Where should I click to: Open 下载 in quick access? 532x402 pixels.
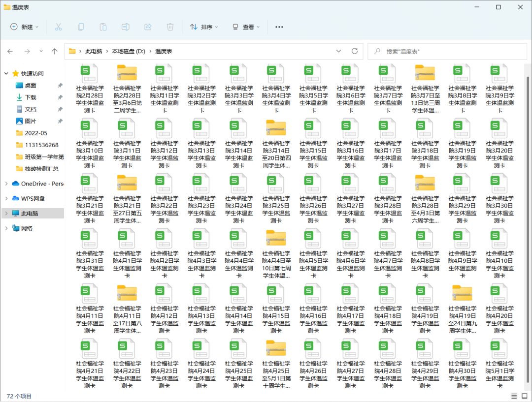[x=31, y=97]
